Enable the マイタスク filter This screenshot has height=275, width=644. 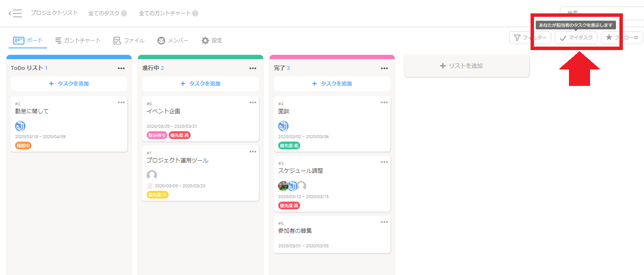click(x=575, y=38)
